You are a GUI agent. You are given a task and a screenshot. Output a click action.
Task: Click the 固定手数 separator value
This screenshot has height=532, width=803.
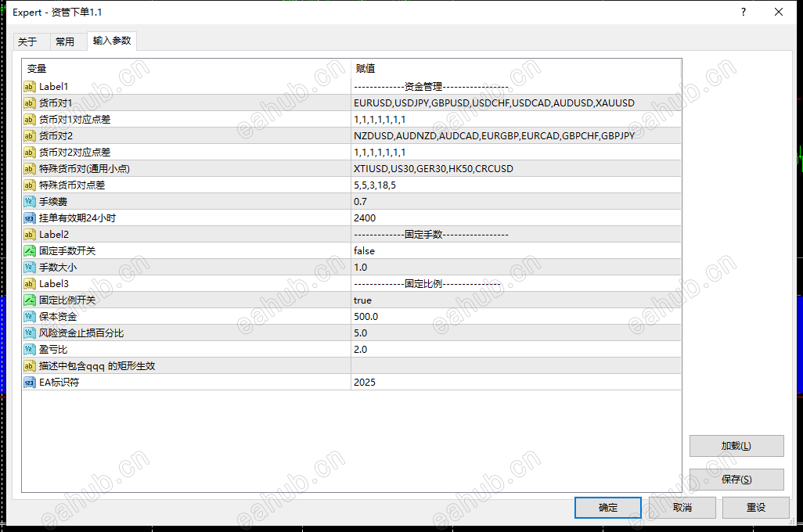[517, 235]
